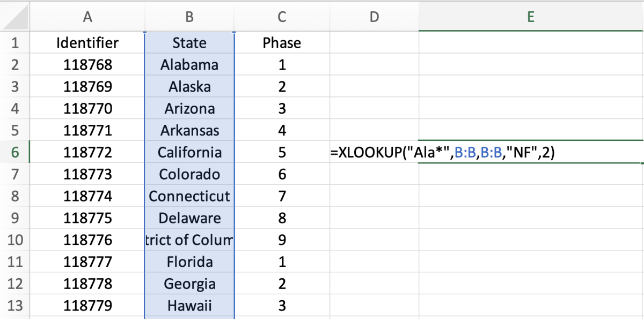
Task: Select column C header
Action: click(x=282, y=17)
